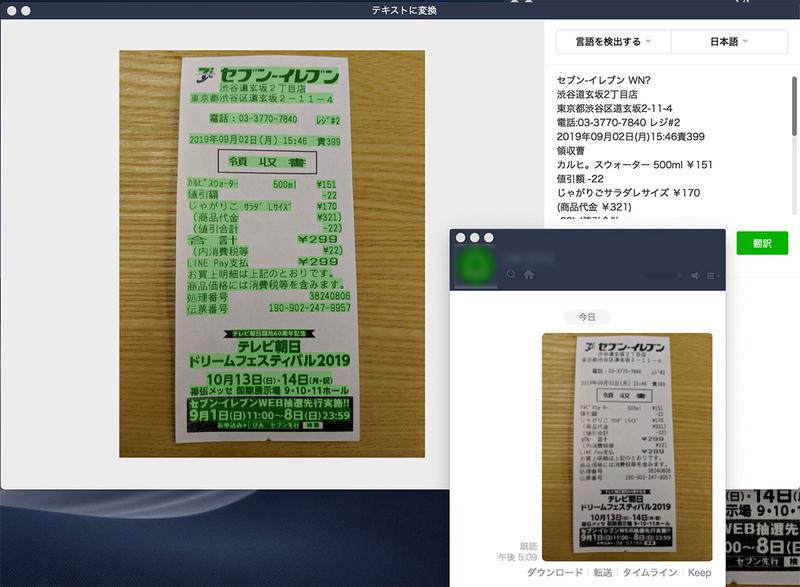
Task: Click highlighted LINE Pay支払 line on receipt
Action: (x=263, y=262)
